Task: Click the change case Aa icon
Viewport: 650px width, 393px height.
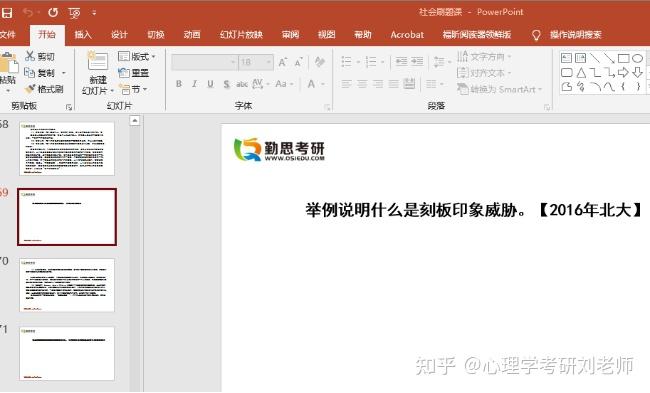Action: pyautogui.click(x=281, y=84)
